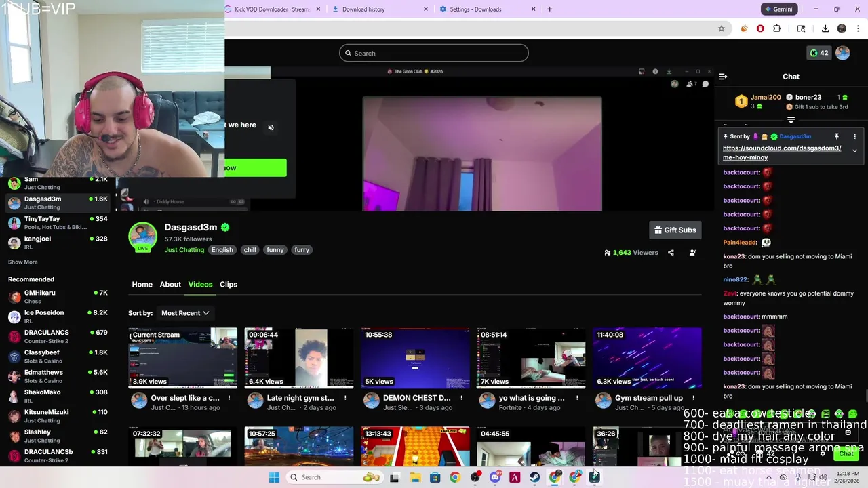The width and height of the screenshot is (868, 488).
Task: Click the taskbar Search box
Action: coord(334,477)
